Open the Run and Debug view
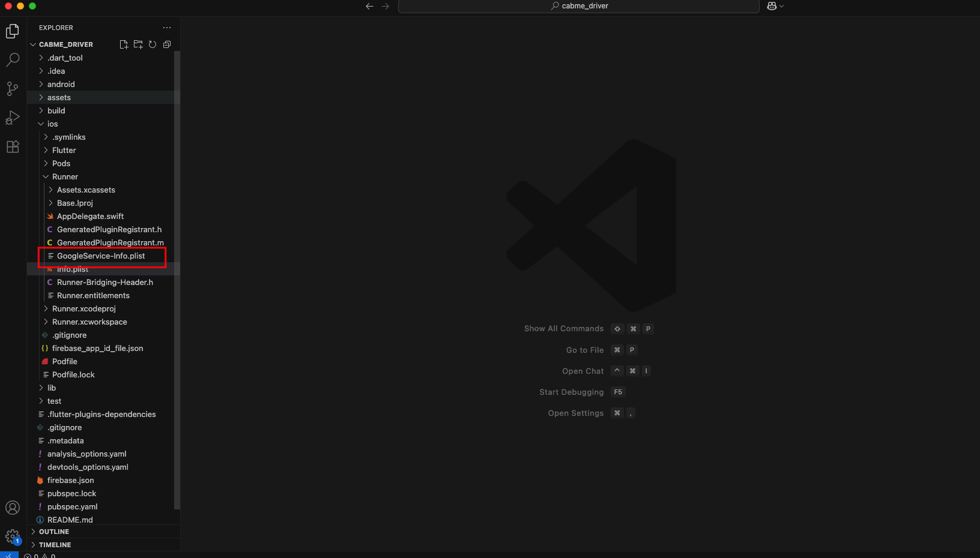 pos(13,118)
